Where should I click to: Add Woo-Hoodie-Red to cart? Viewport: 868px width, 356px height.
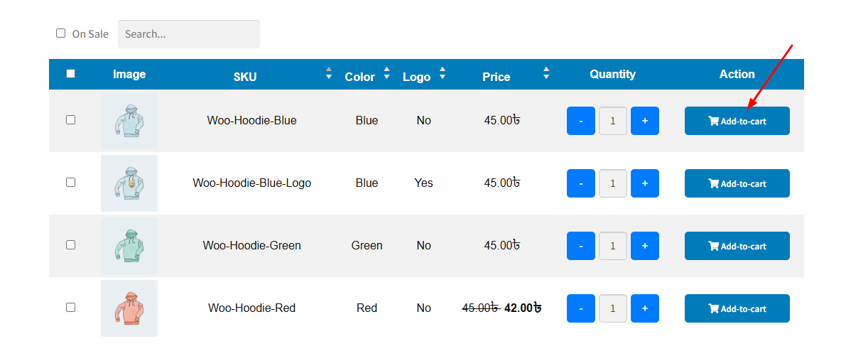737,308
